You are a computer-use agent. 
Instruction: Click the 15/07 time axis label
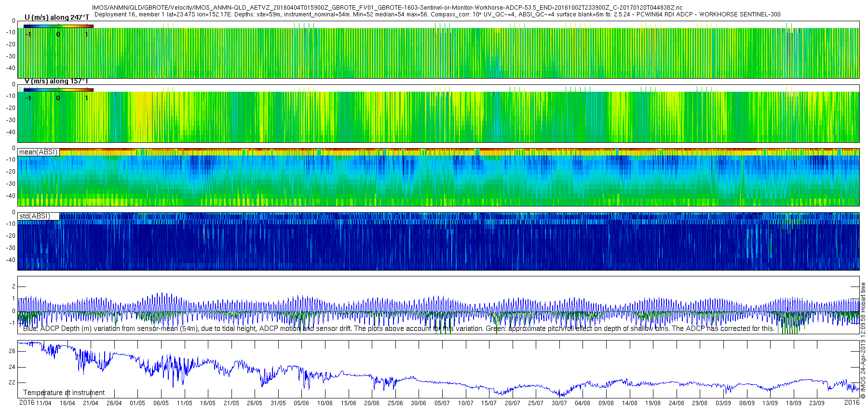[x=489, y=403]
